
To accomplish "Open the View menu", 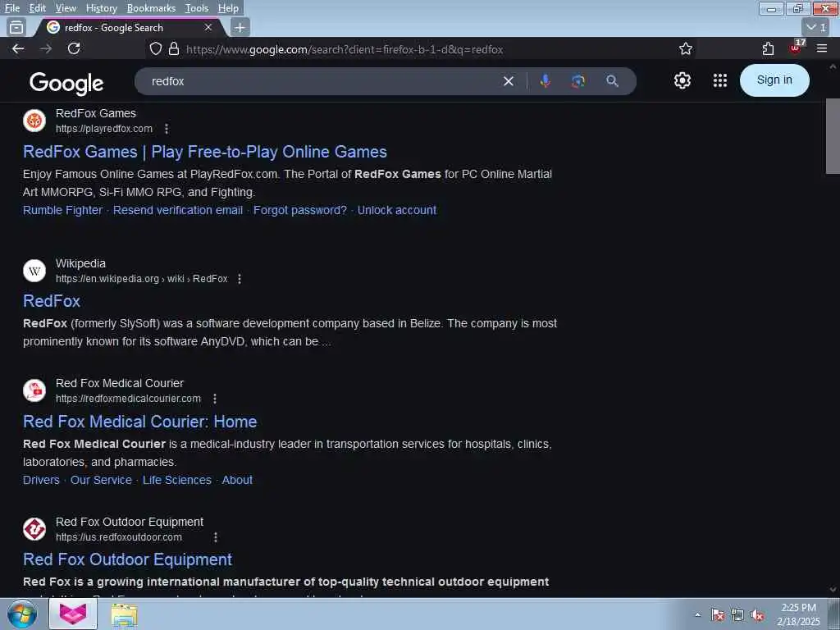I will click(x=66, y=8).
